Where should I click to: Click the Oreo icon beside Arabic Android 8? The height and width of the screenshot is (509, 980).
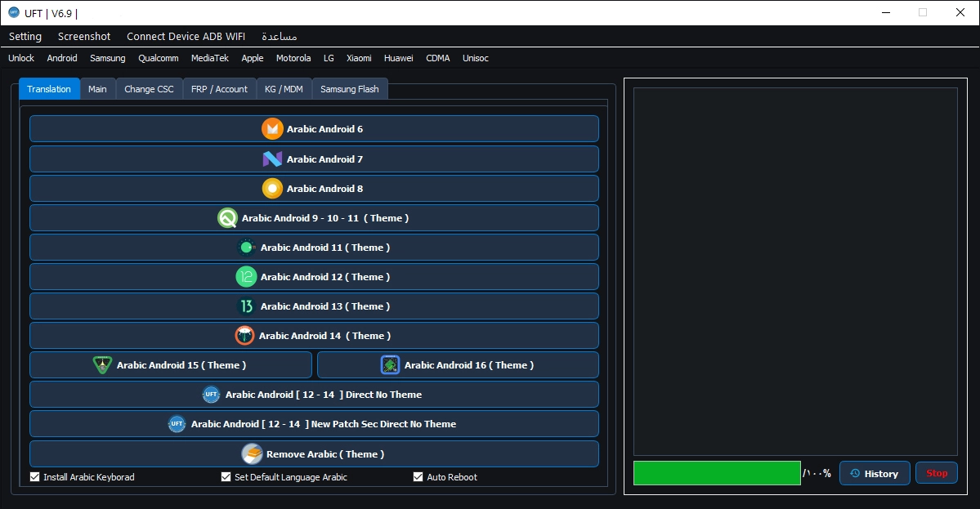[272, 189]
